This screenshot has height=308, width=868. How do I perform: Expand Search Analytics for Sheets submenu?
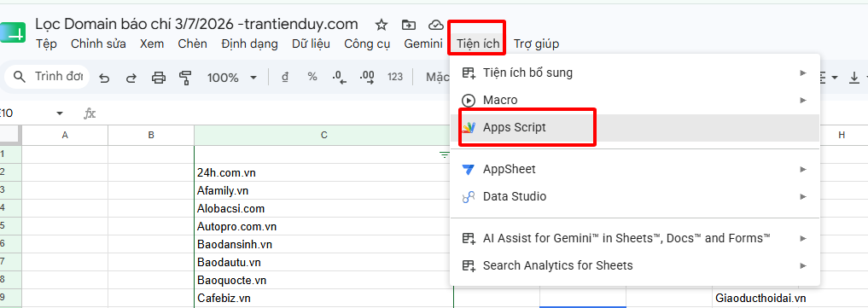[802, 265]
